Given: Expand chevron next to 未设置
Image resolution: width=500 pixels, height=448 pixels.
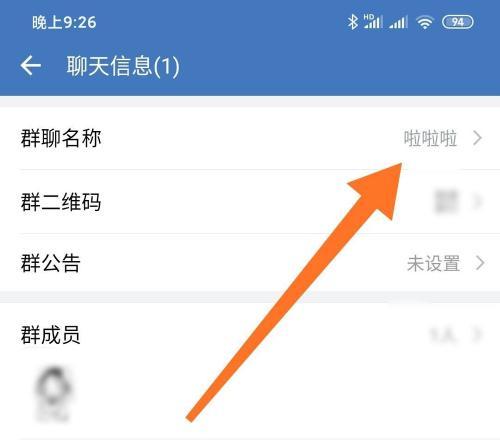Looking at the screenshot, I should tap(480, 263).
